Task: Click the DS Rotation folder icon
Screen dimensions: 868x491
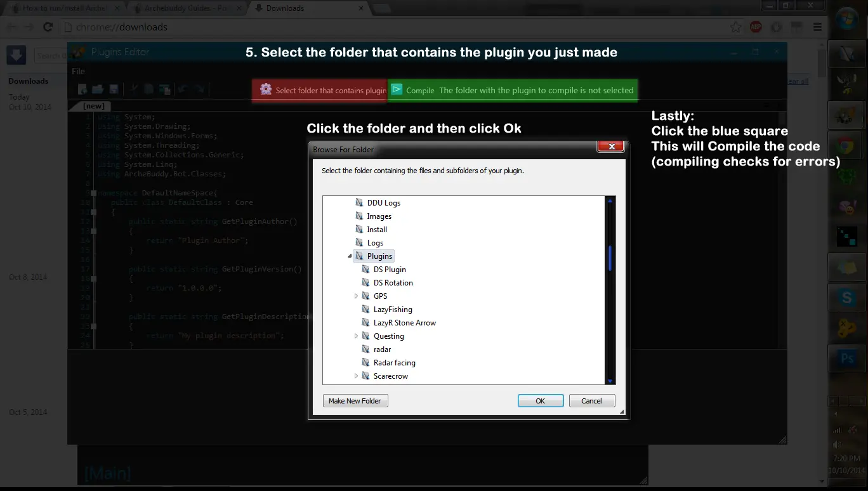Action: 365,283
